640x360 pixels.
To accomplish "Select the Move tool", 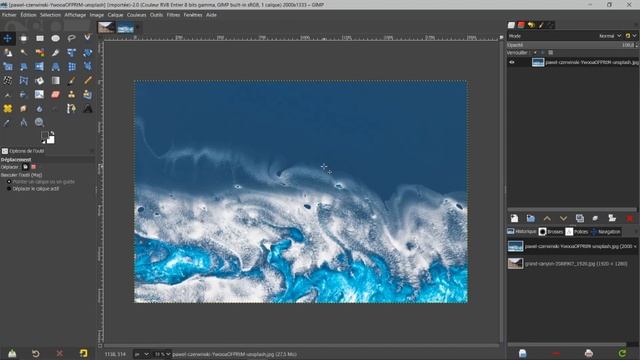I will [x=7, y=38].
